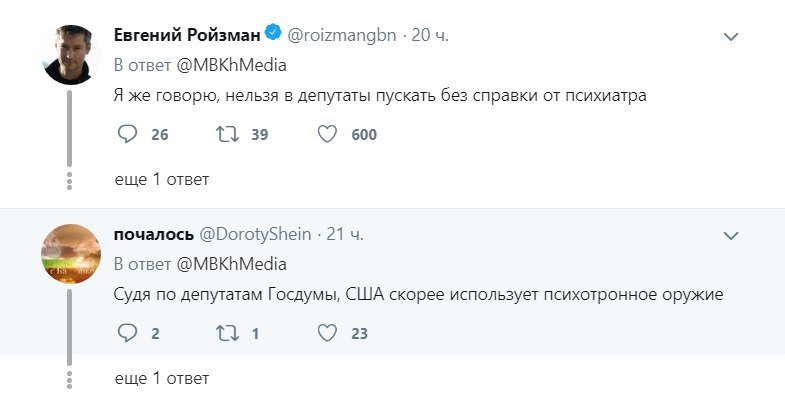Open the '20 ч.' tweet timestamp

430,36
